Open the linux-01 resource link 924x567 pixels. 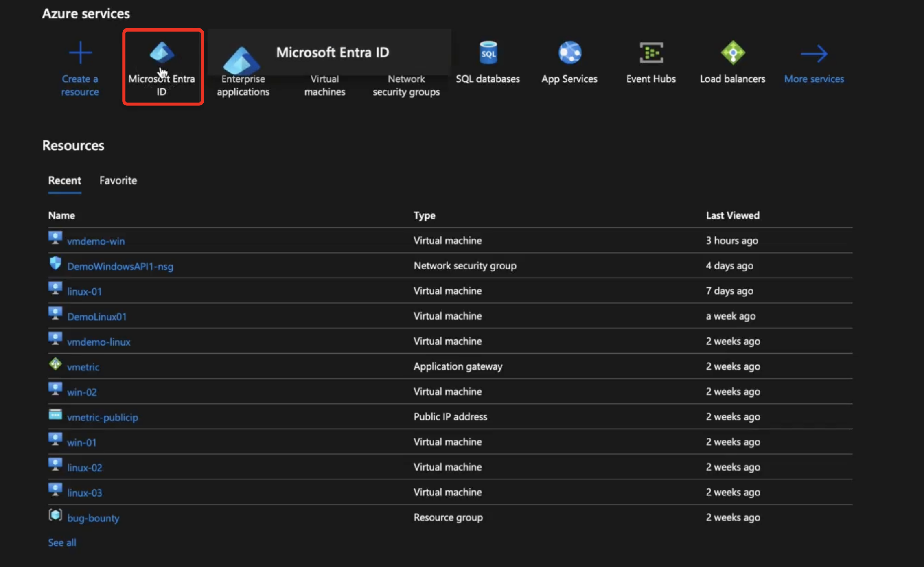pyautogui.click(x=84, y=291)
